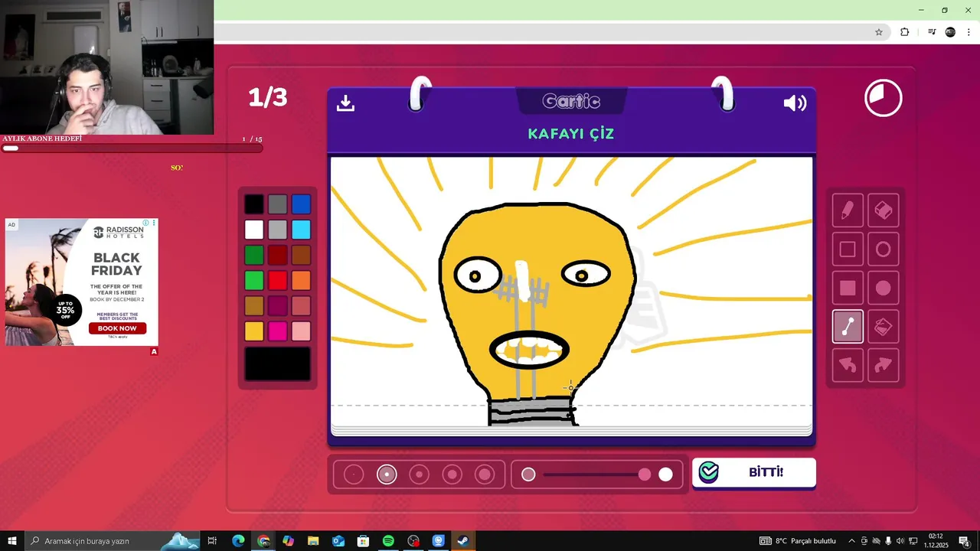Open the notification center icon

[964, 541]
